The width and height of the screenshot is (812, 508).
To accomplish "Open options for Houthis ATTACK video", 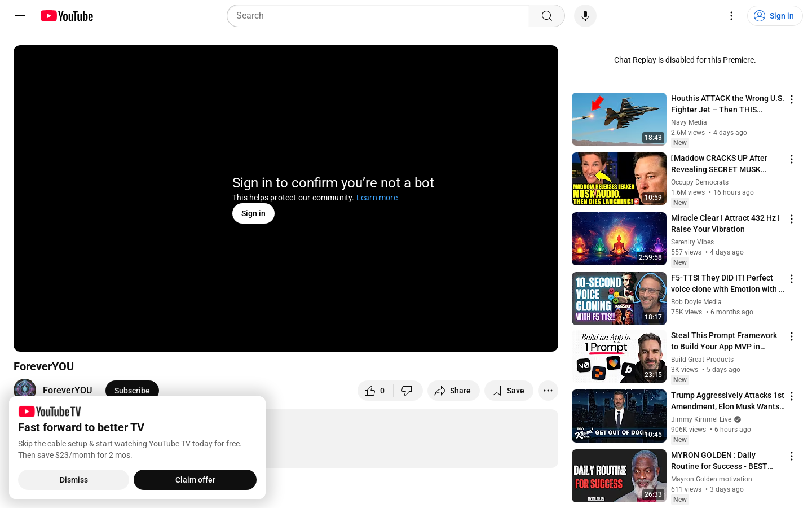I will point(792,99).
